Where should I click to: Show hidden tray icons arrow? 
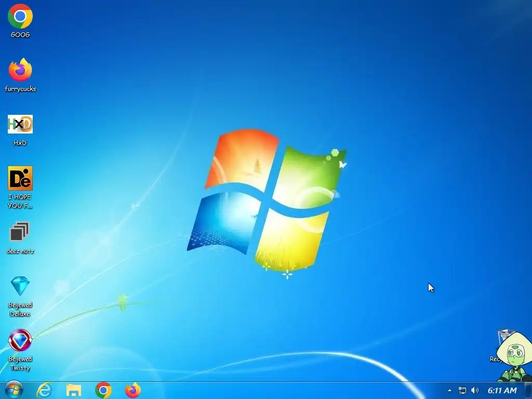[x=449, y=391]
